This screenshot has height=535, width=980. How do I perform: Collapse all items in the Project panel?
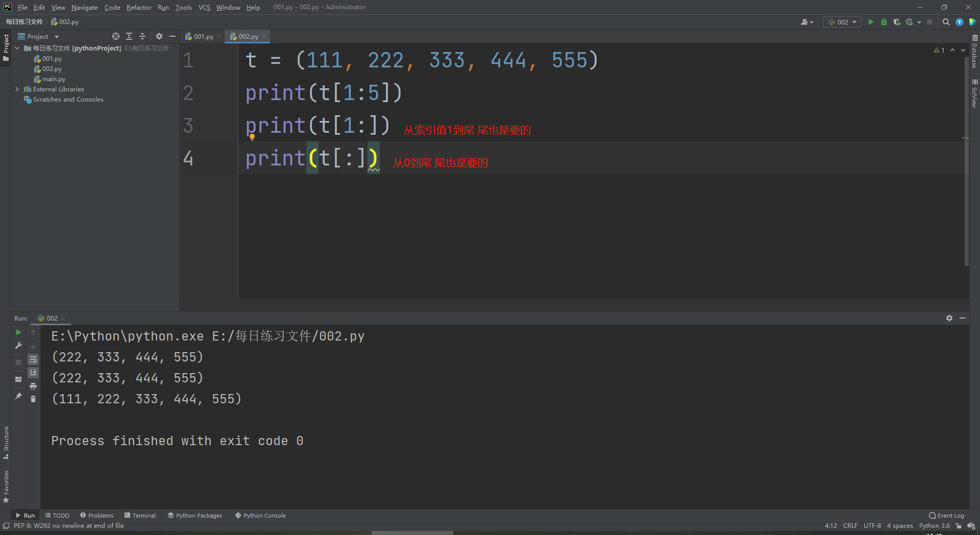coord(142,36)
